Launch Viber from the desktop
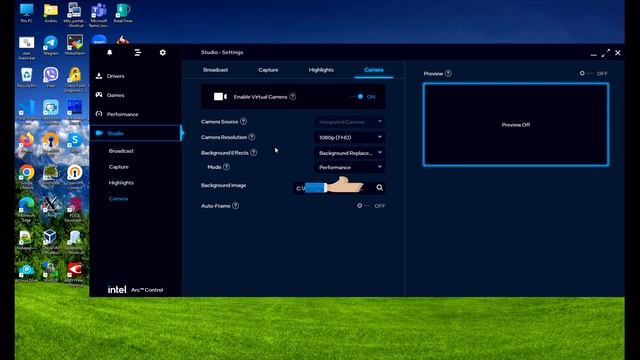640x360 pixels. click(51, 78)
